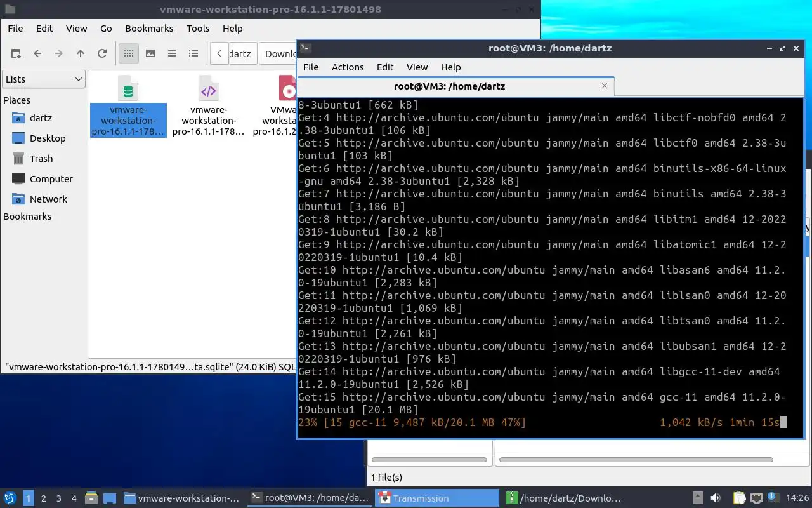This screenshot has height=508, width=812.
Task: Switch to the root@VM3 terminal taskbar entry
Action: tap(310, 498)
